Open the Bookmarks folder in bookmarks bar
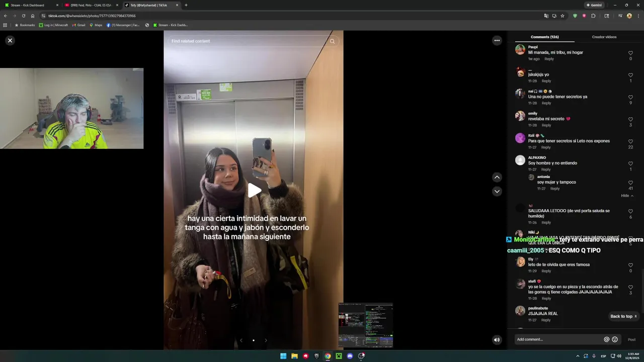 25,25
